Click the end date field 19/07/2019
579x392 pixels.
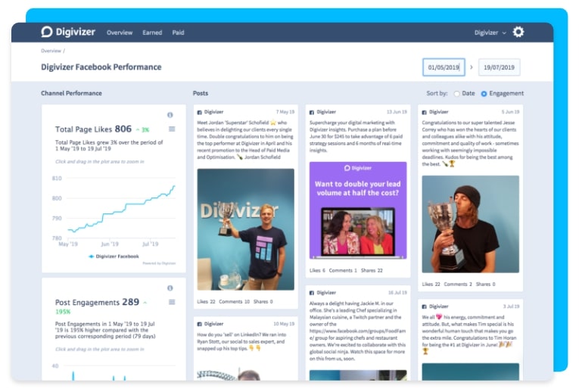pyautogui.click(x=499, y=67)
